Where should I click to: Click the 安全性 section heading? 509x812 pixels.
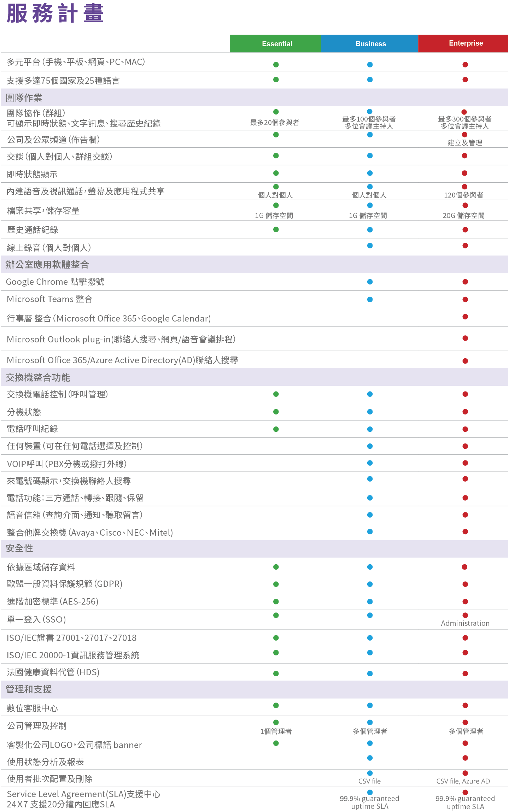pos(19,548)
